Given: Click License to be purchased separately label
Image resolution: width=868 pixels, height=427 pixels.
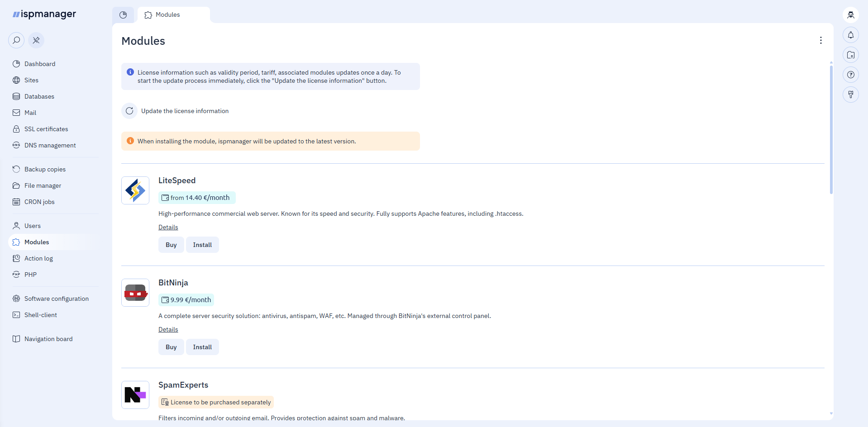Looking at the screenshot, I should point(216,402).
